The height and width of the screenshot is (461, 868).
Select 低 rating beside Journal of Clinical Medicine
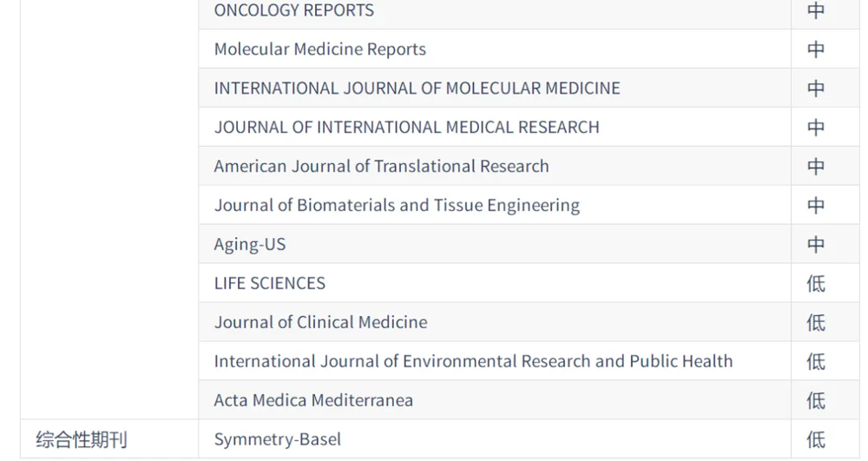[816, 323]
